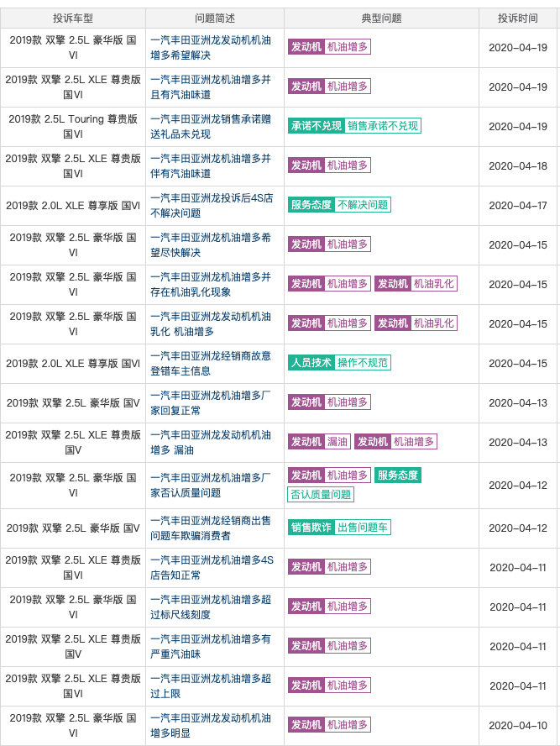
Task: Click the 投诉时间 column header
Action: coord(518,18)
